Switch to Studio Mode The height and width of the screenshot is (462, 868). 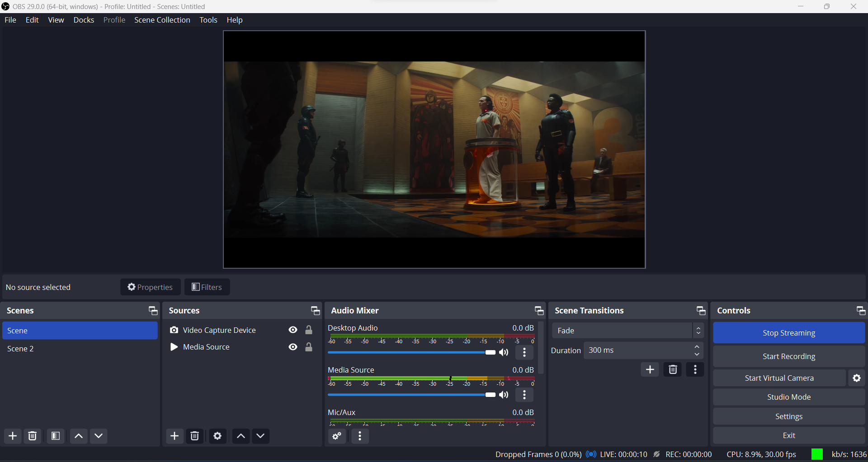pos(789,397)
